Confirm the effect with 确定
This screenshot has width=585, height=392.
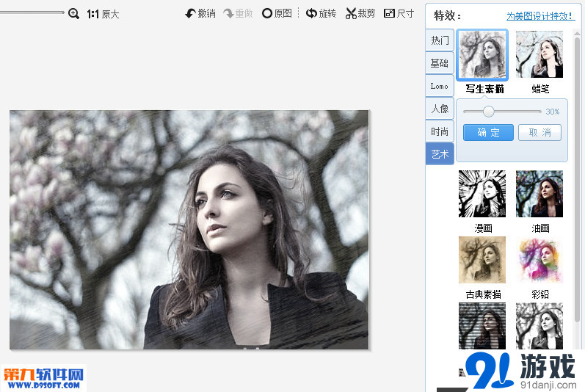pos(488,132)
